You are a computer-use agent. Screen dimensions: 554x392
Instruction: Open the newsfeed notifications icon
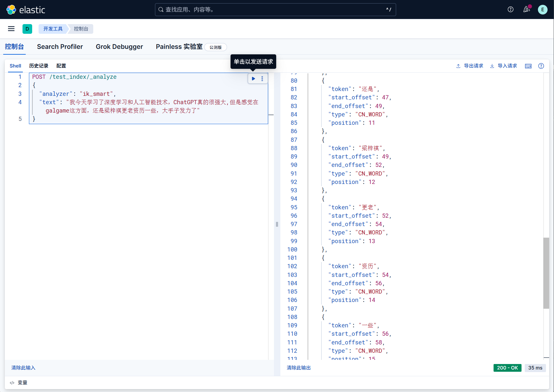pos(526,10)
